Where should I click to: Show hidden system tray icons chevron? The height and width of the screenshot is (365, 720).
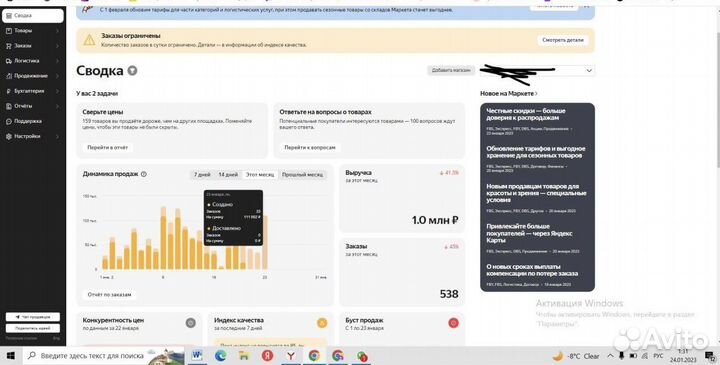coord(610,356)
